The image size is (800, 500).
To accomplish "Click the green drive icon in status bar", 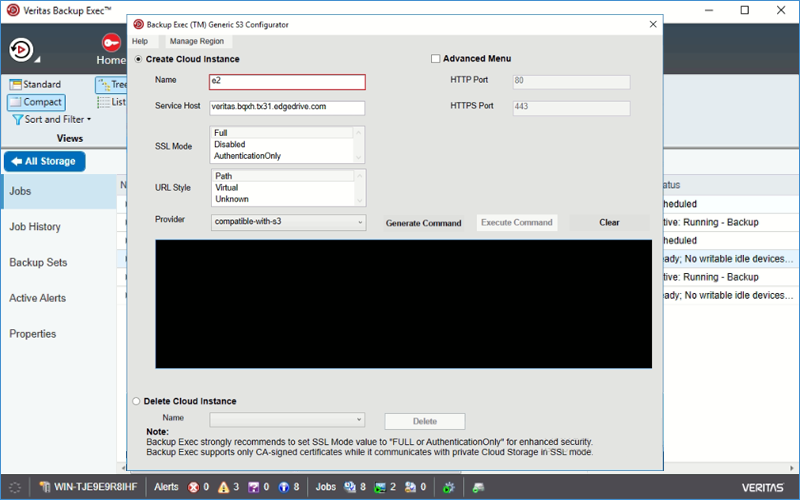I will (478, 487).
